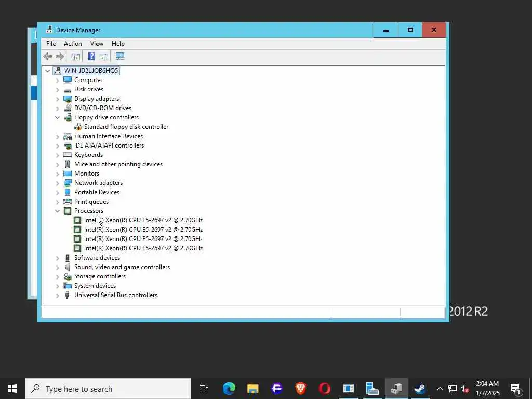The width and height of the screenshot is (532, 399).
Task: Click the Network adapters category icon
Action: (x=68, y=183)
